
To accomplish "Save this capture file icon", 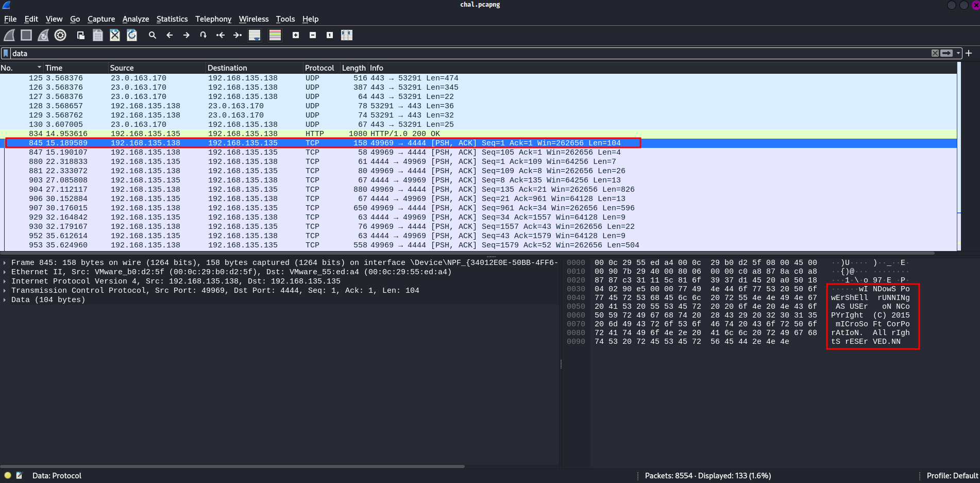I will [98, 35].
